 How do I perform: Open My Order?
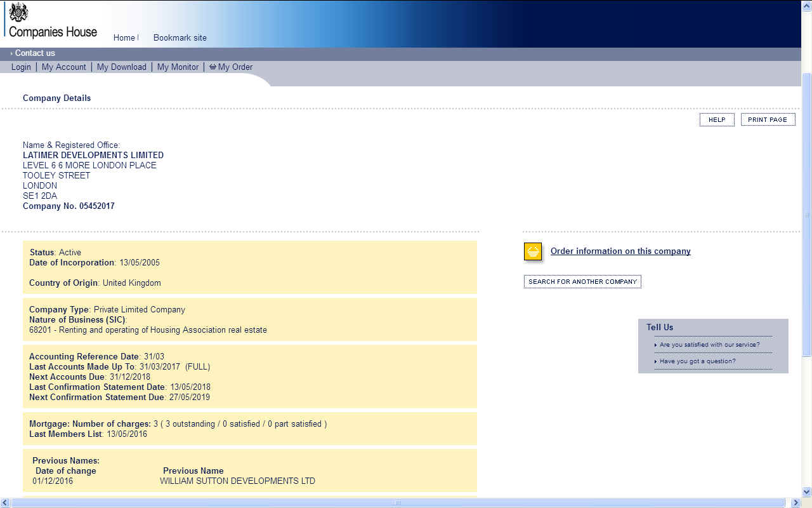tap(235, 67)
